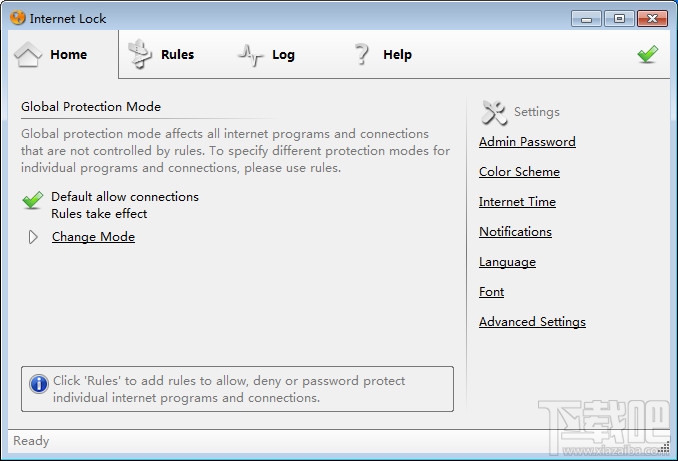The image size is (678, 461).
Task: Switch to the Rules tab
Action: (177, 55)
